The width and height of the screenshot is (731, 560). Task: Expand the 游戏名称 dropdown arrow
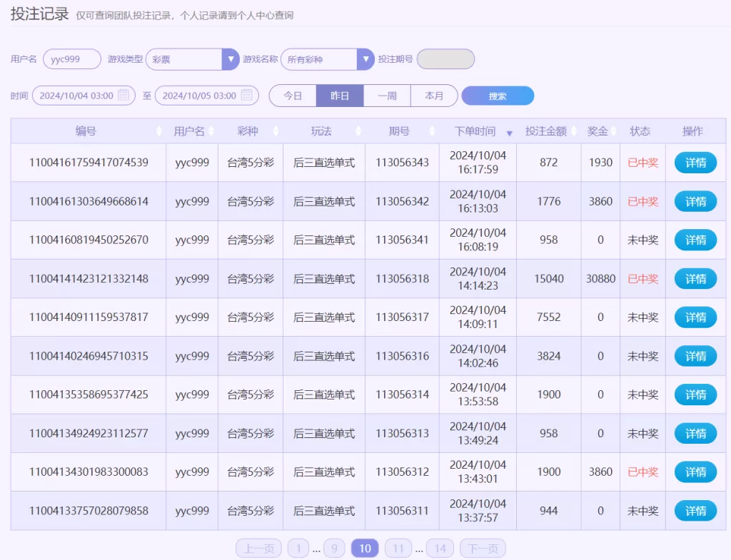click(x=365, y=59)
